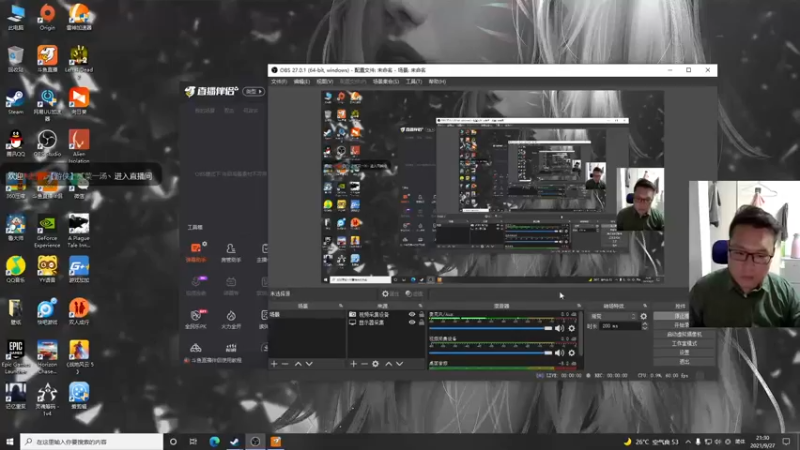Screen dimensions: 800x450
Task: Add a new source with plus icon
Action: (x=353, y=364)
